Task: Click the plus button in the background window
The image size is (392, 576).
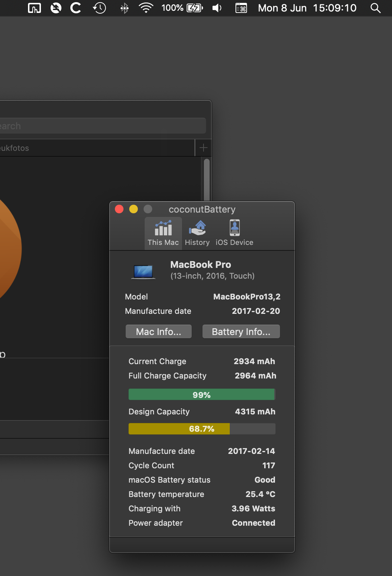Action: 203,148
